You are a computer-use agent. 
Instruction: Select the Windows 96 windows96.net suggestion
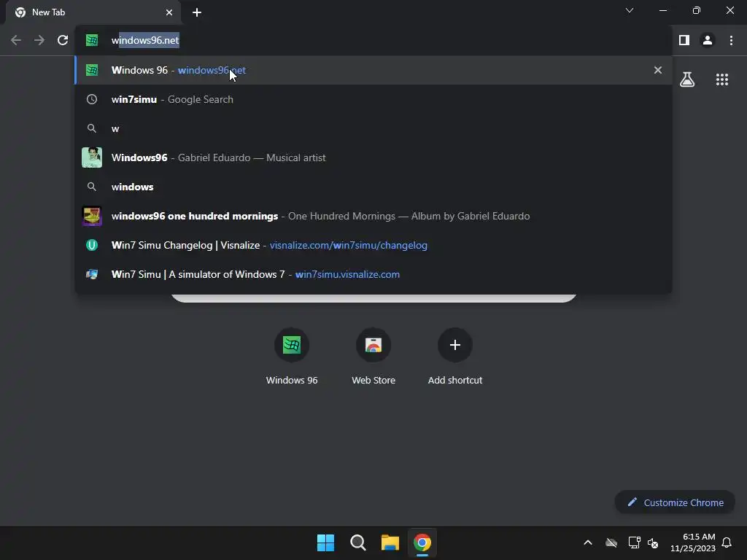pos(373,70)
